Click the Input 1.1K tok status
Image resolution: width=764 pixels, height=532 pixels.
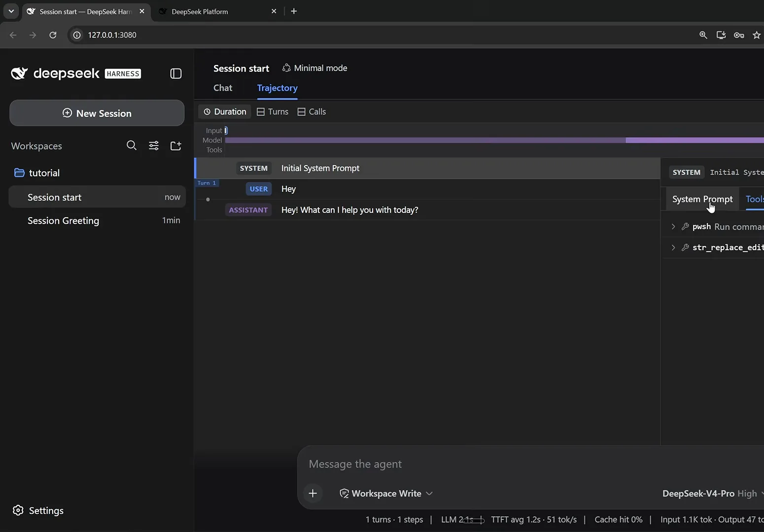[x=686, y=520]
